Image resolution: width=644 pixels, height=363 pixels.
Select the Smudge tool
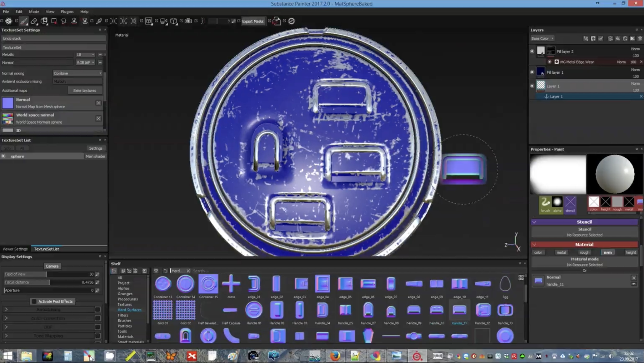pos(64,21)
